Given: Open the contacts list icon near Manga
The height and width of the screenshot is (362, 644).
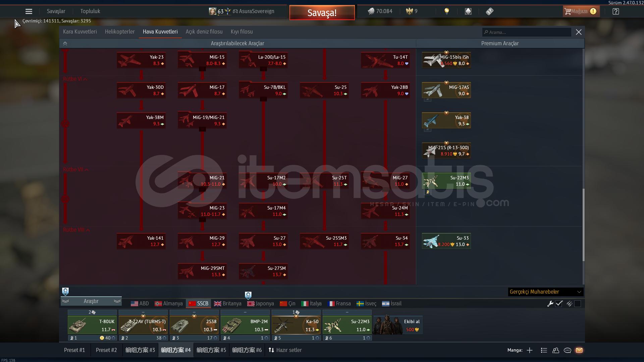Looking at the screenshot, I should pyautogui.click(x=544, y=350).
